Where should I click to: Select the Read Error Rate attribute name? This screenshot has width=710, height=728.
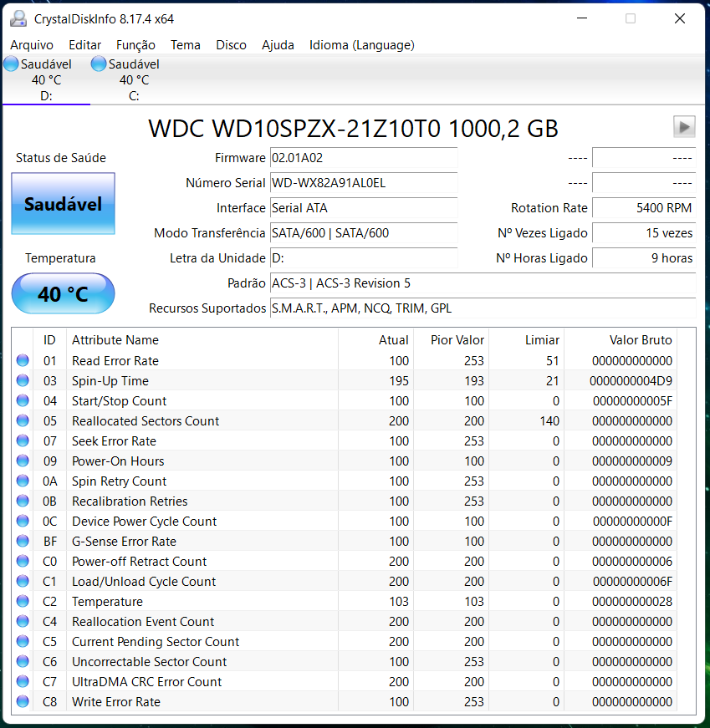[115, 361]
